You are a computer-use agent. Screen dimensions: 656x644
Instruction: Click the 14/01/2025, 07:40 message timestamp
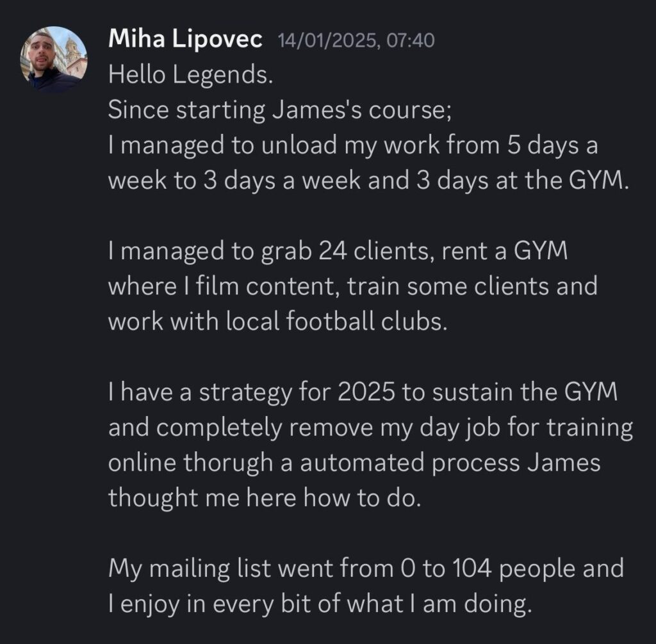(356, 40)
